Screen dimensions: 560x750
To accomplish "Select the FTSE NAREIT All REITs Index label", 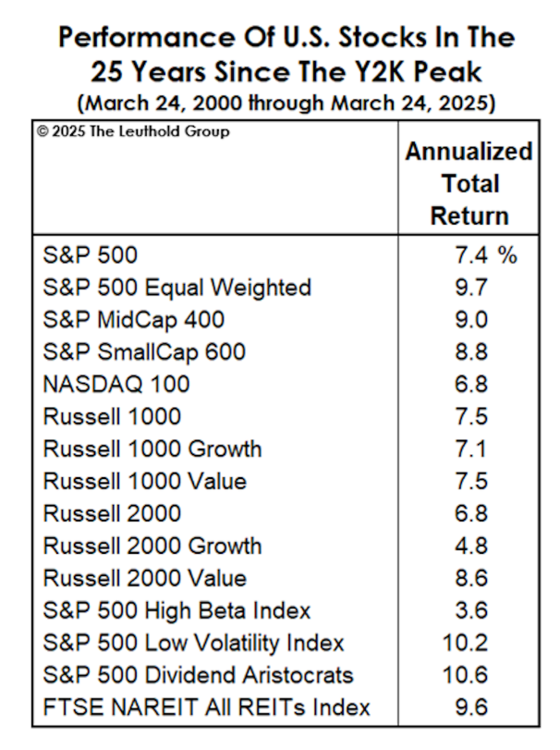I will [206, 707].
